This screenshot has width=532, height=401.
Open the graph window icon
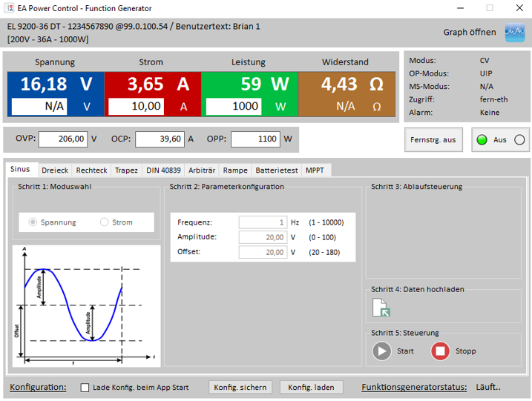(x=514, y=33)
